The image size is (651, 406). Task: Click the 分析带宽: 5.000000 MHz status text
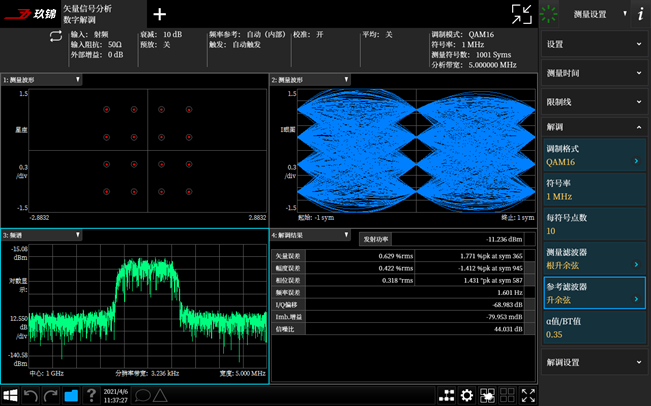[x=474, y=65]
